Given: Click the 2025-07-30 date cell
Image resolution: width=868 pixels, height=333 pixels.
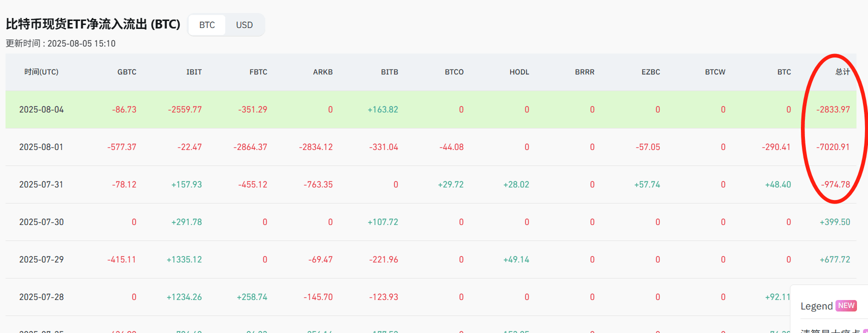Looking at the screenshot, I should click(42, 222).
